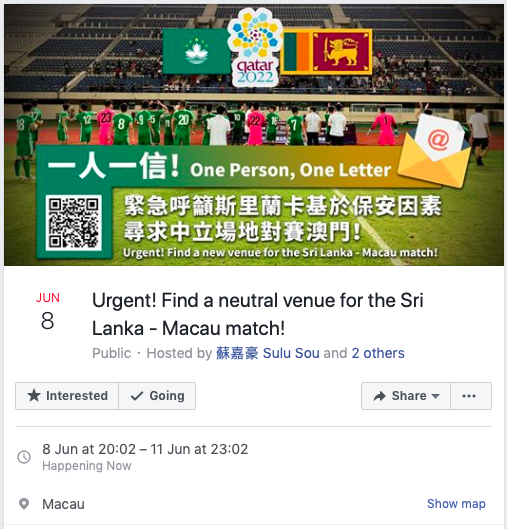Open the three-dot more options menu
The image size is (507, 529).
click(x=471, y=396)
